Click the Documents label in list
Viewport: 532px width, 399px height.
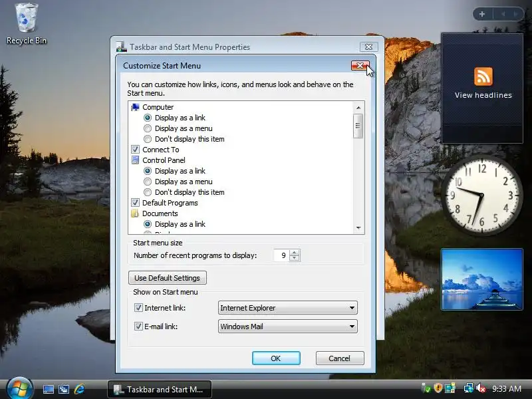(160, 213)
